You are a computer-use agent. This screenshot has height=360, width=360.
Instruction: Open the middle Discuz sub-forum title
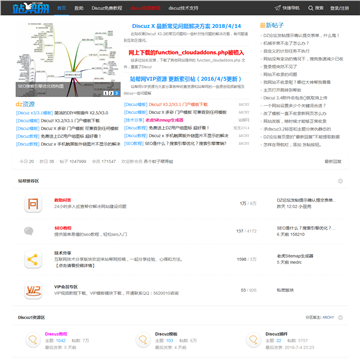pos(166,334)
